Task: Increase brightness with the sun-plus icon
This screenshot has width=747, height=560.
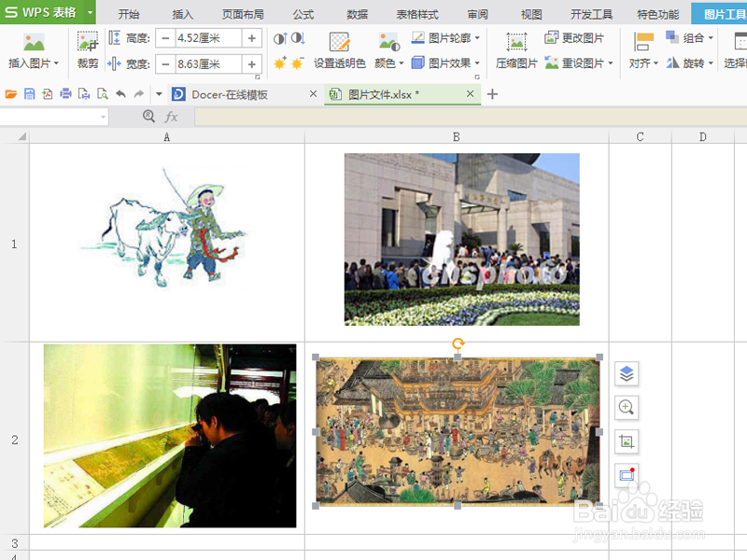Action: [x=279, y=63]
